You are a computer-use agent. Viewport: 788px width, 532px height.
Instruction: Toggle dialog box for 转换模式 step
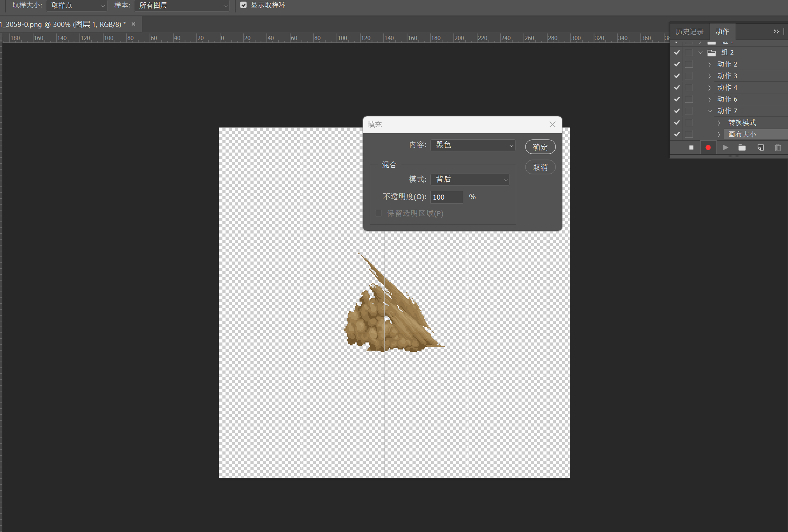[689, 123]
